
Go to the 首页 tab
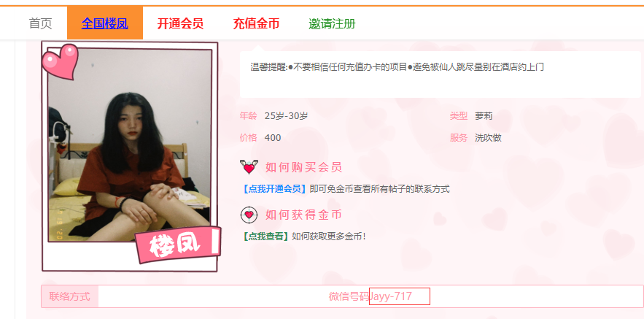pos(41,23)
